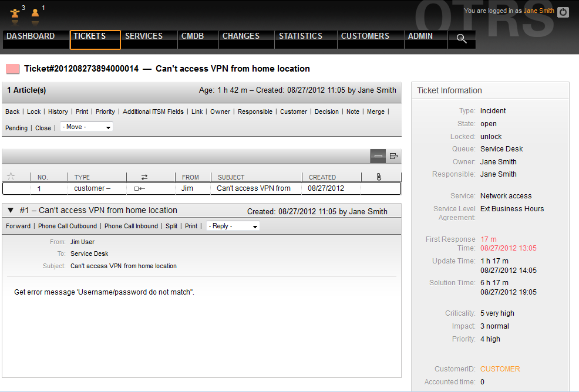Open the magnifier search icon in navigation

pos(462,39)
